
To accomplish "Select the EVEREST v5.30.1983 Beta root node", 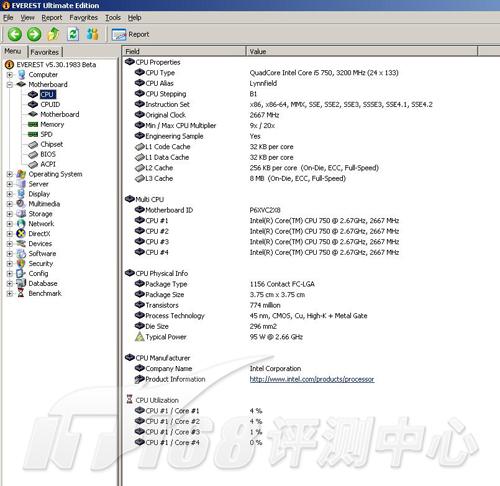I will (x=56, y=65).
